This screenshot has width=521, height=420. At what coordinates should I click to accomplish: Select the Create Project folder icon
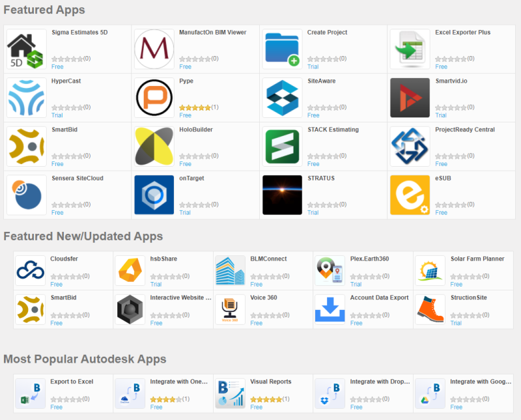coord(283,49)
